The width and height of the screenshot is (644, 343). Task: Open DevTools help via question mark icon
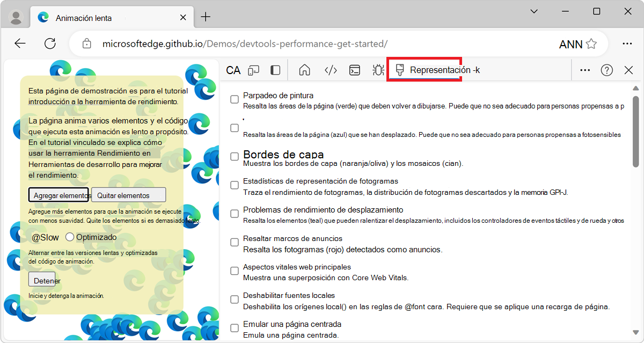pyautogui.click(x=606, y=70)
